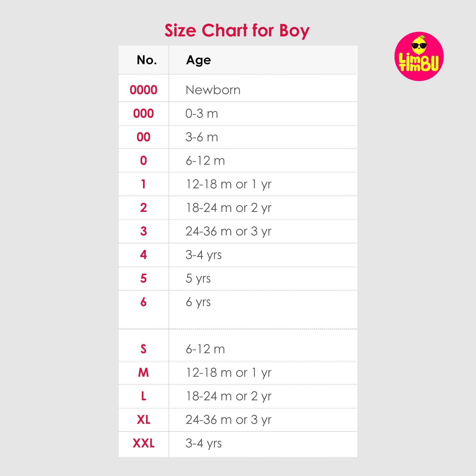Click the XXL size label
476x476 pixels.
(x=144, y=443)
